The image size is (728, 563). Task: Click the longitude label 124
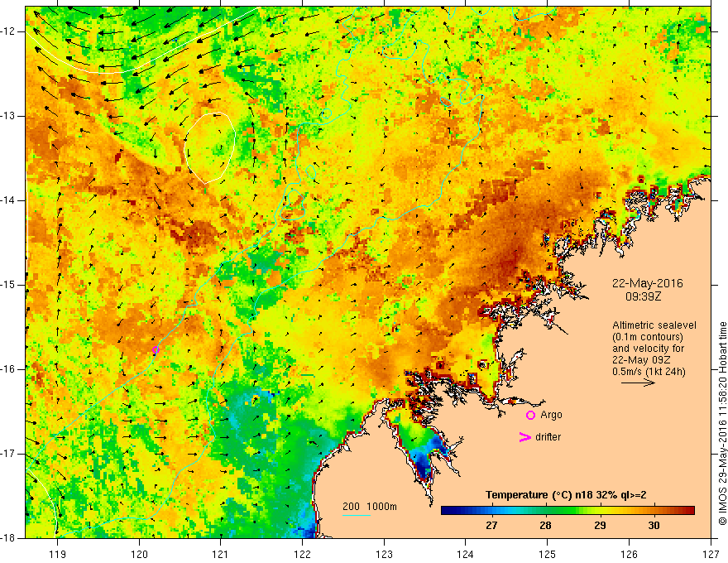(465, 554)
